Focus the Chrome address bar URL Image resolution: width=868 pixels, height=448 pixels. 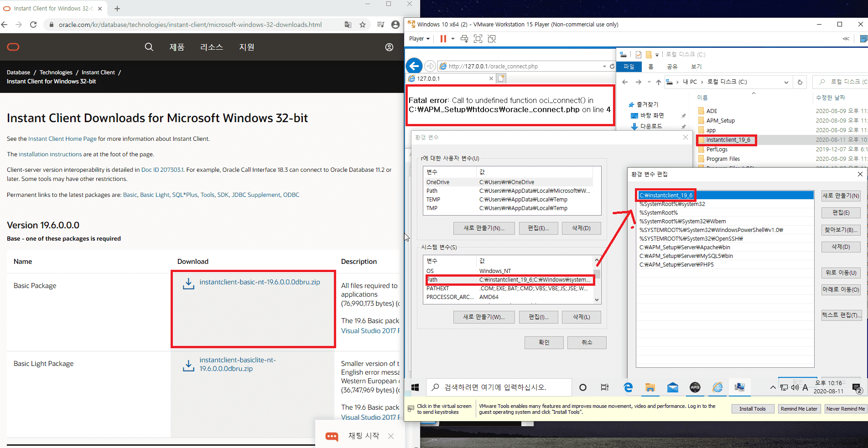[190, 25]
